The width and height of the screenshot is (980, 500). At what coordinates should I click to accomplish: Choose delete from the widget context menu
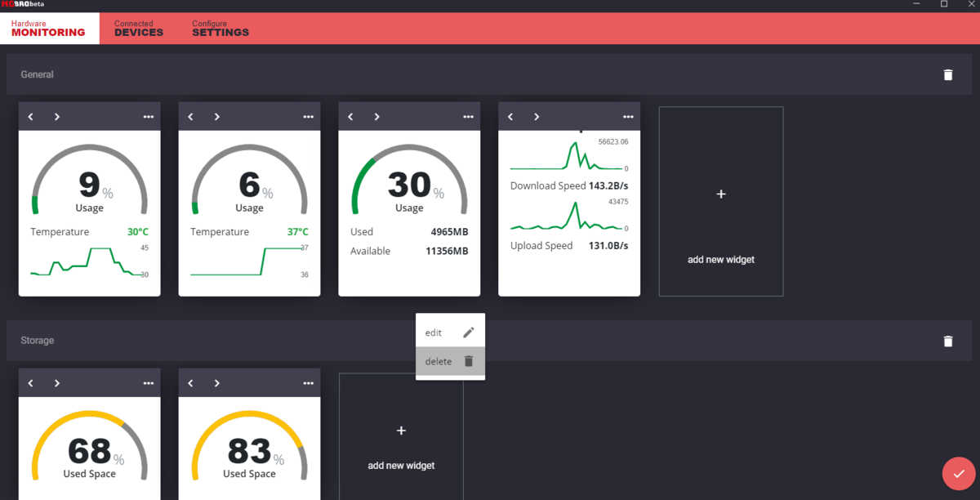(x=450, y=361)
